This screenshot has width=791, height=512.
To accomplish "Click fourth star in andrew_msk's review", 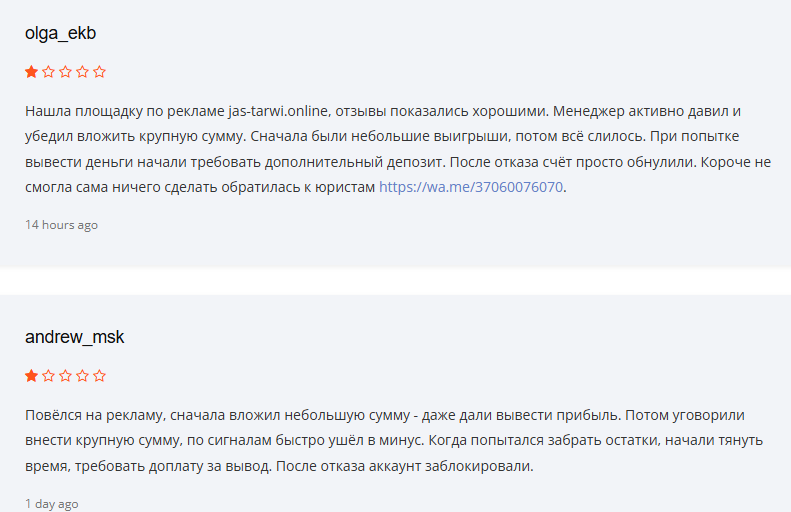I will (x=82, y=376).
